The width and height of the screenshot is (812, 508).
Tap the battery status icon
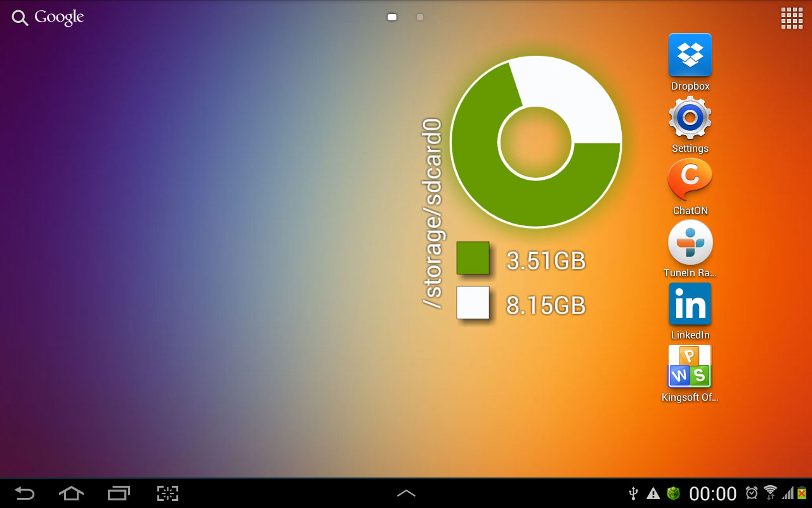802,493
